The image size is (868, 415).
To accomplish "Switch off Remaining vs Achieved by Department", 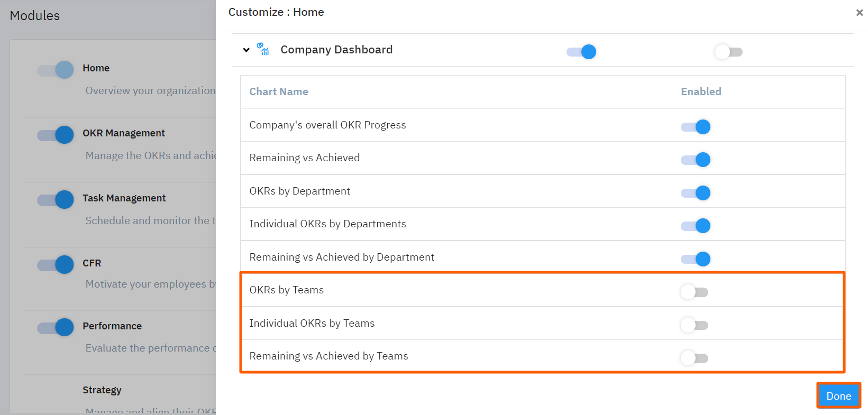I will 696,259.
